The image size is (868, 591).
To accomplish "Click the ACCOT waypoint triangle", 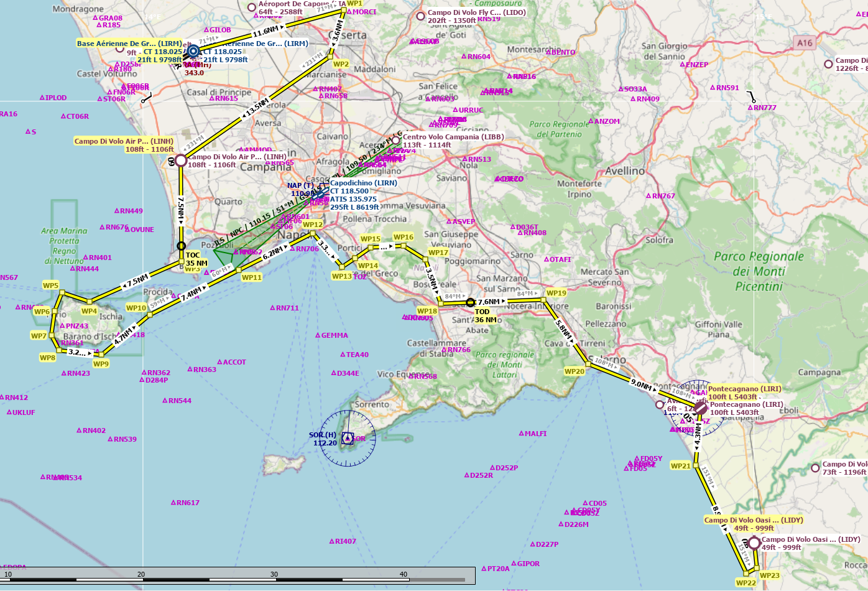I will (219, 362).
